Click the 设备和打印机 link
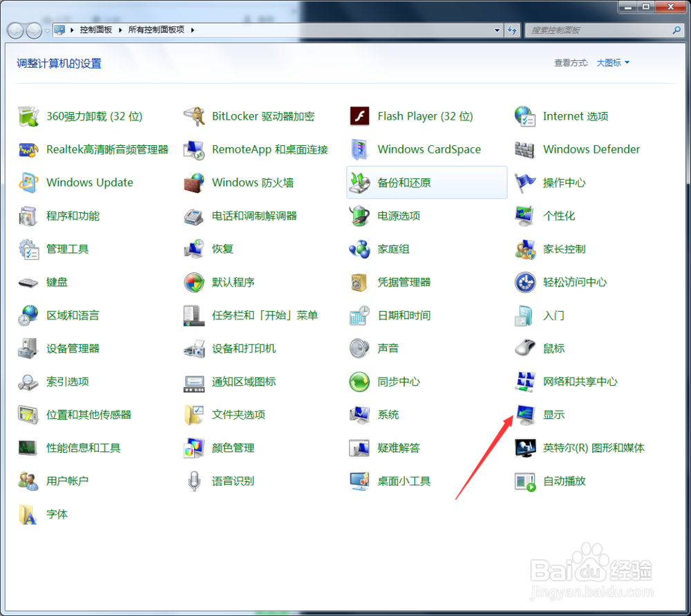The image size is (691, 616). coord(244,348)
